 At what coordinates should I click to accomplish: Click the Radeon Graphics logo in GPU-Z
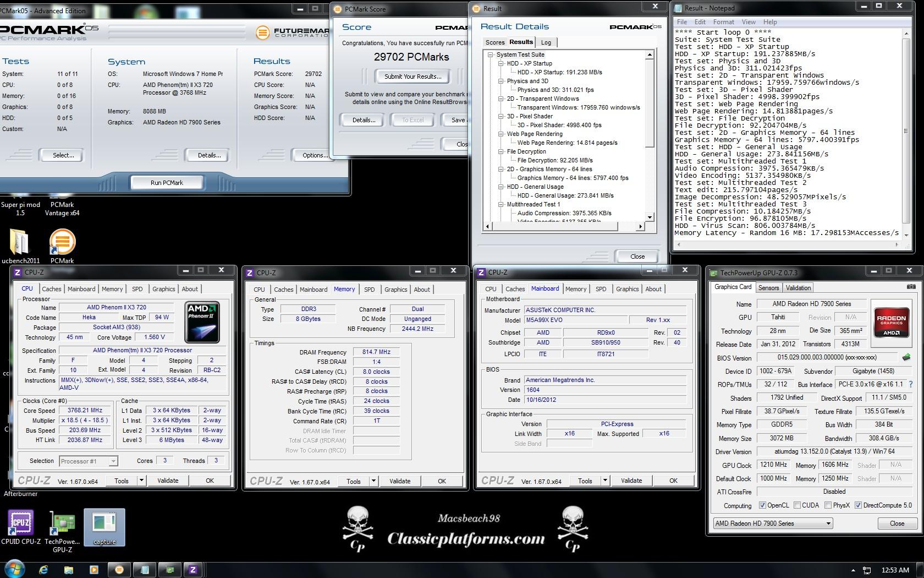click(891, 323)
